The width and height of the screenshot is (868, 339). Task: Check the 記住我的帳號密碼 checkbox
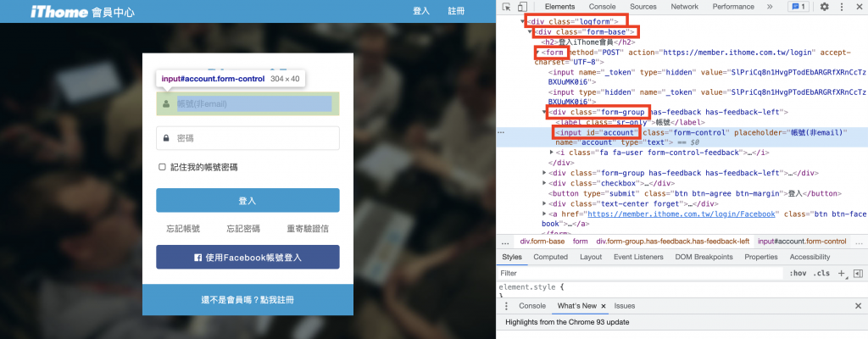(x=162, y=167)
